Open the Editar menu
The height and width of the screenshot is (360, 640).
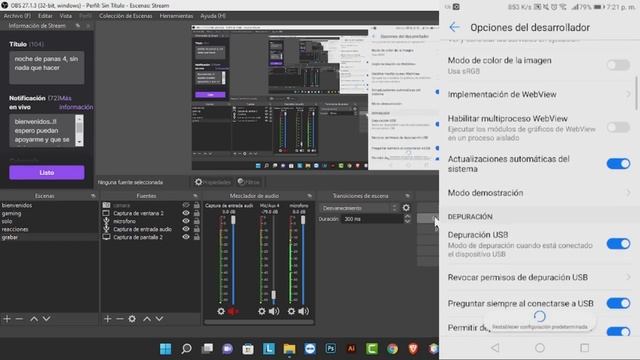(45, 16)
